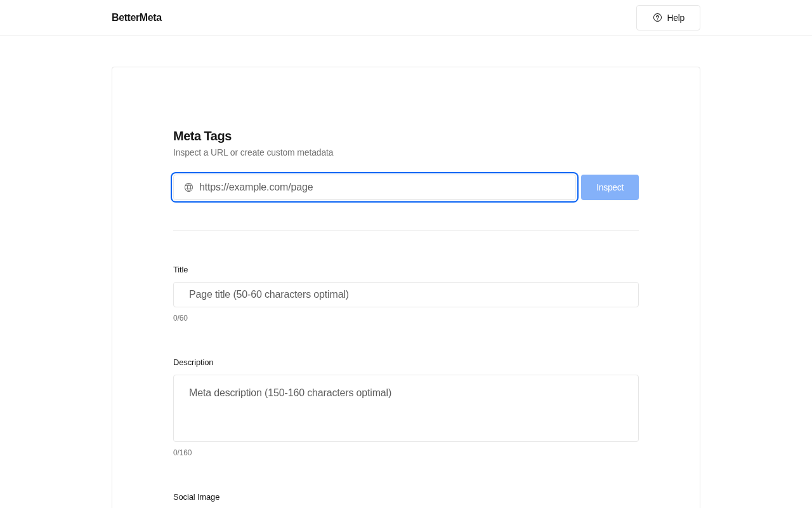Click the 0/160 description character counter
812x508 pixels.
pyautogui.click(x=182, y=453)
